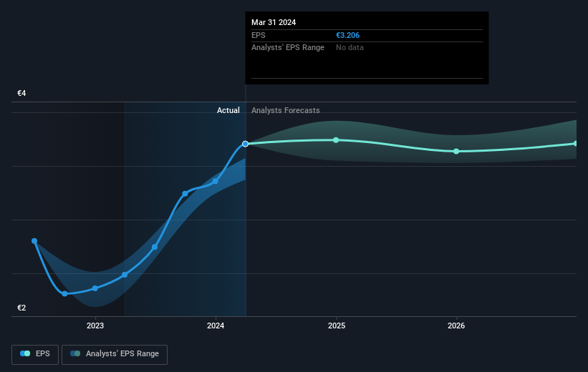Click the 'Mar 31 2024' tooltip date
This screenshot has height=372, width=588.
pos(274,22)
